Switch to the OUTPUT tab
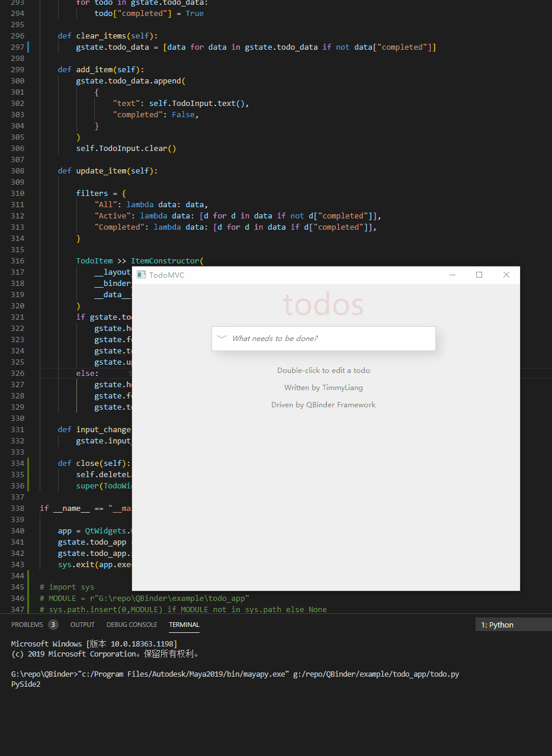 82,625
